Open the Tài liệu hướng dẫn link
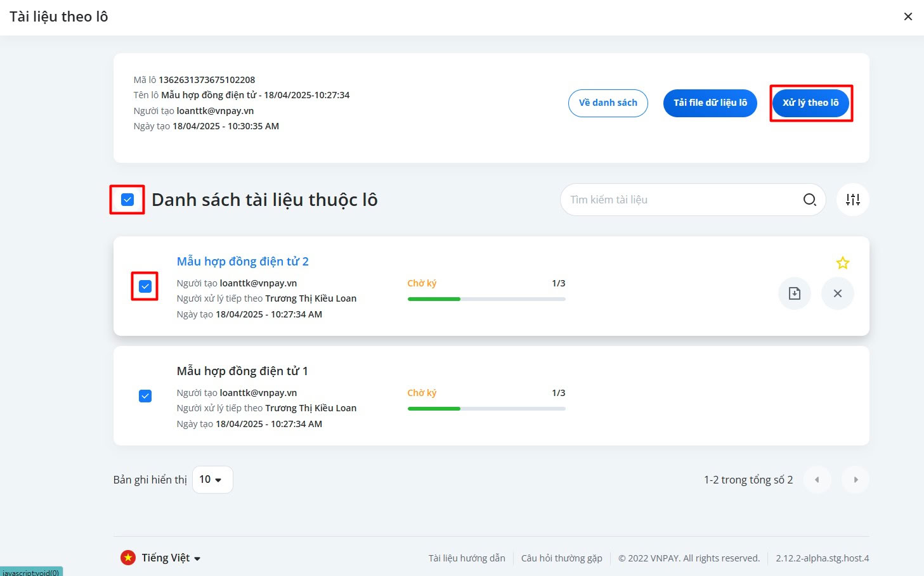 pos(467,558)
